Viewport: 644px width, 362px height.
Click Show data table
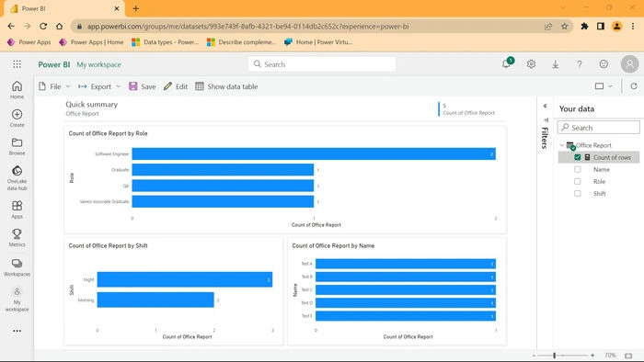226,86
